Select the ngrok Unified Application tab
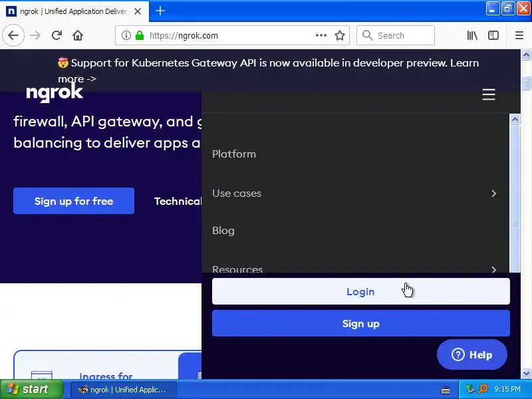 tap(73, 11)
